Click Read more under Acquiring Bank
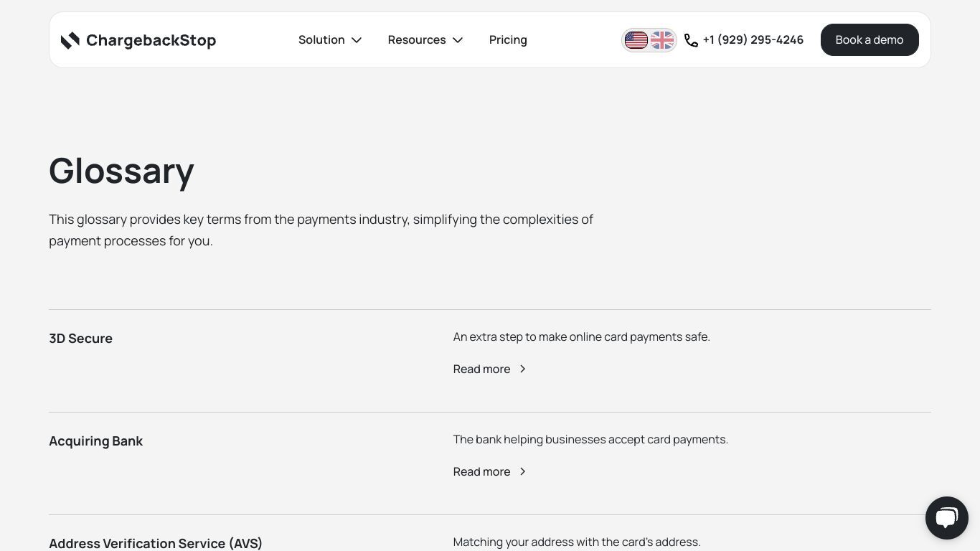Viewport: 980px width, 551px height. click(481, 471)
